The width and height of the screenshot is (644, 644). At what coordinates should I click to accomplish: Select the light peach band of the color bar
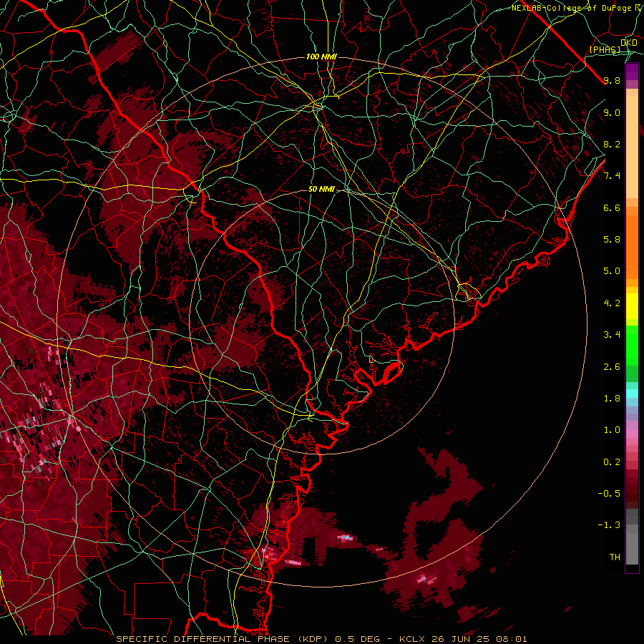632,147
